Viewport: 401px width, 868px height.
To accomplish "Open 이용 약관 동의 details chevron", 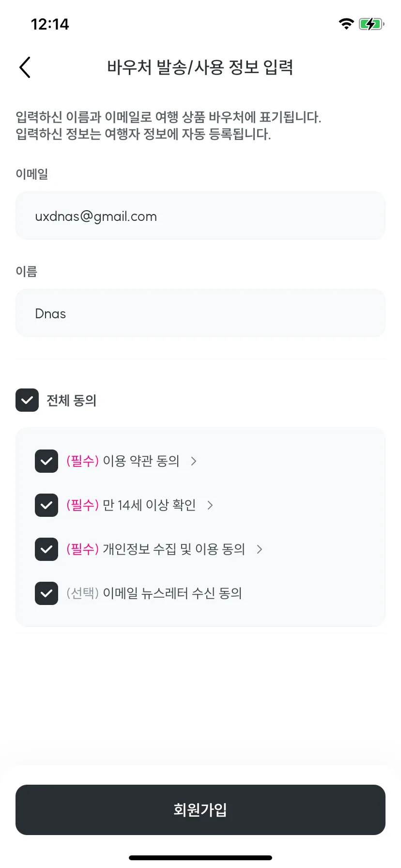I will coord(194,461).
